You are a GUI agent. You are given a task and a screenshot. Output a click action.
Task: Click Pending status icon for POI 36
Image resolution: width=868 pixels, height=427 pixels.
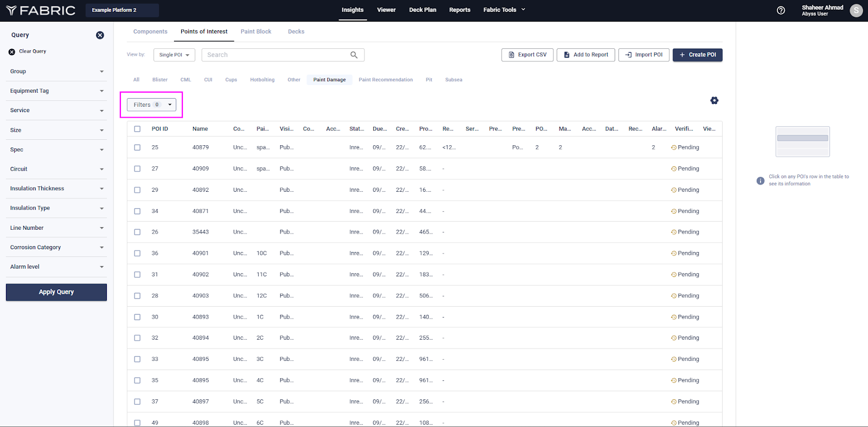[x=674, y=253]
